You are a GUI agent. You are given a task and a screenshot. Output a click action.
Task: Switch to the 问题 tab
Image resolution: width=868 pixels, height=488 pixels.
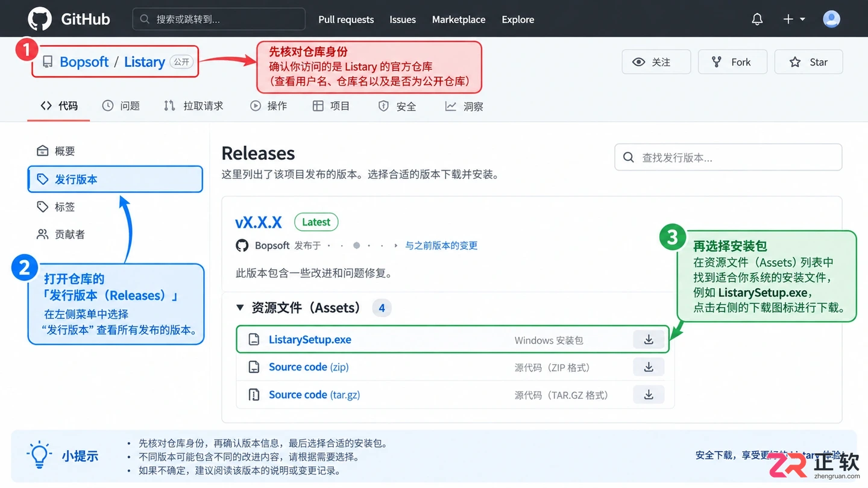[121, 106]
